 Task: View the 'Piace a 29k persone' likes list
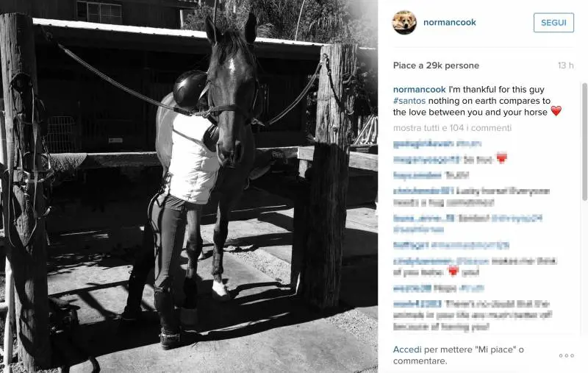tap(436, 65)
